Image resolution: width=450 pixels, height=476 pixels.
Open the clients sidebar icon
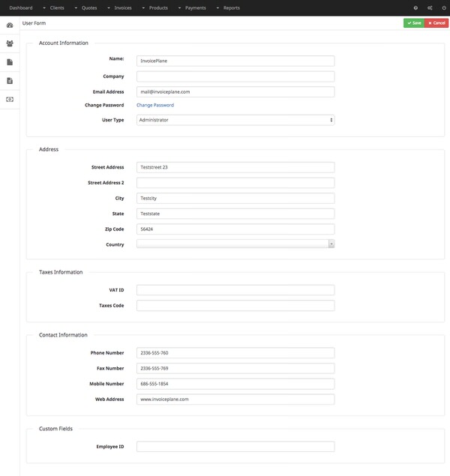coord(10,43)
